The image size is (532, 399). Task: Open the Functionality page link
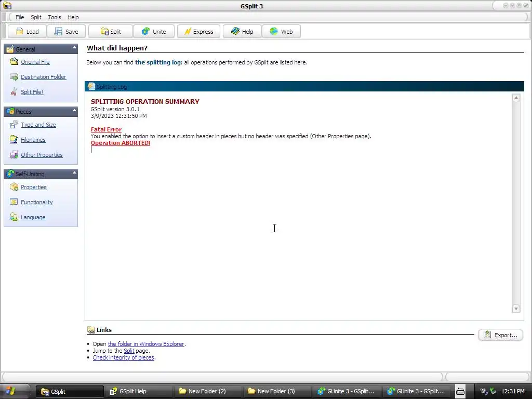point(37,202)
